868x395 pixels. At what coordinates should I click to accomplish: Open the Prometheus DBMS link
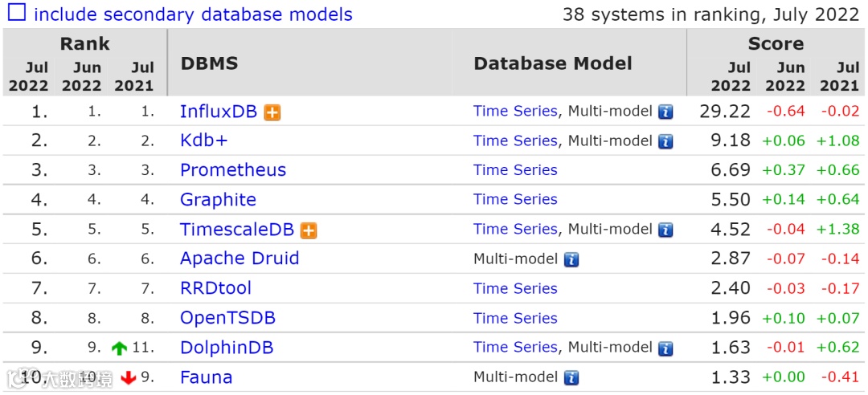tap(232, 170)
